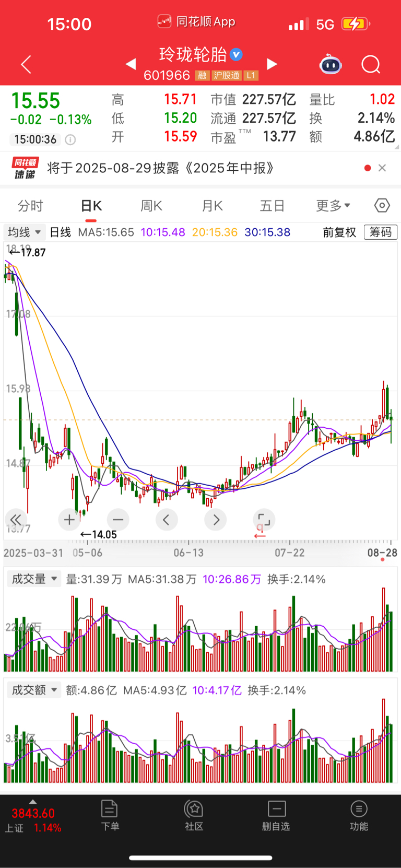Open the hexagon chart settings icon

point(382,205)
